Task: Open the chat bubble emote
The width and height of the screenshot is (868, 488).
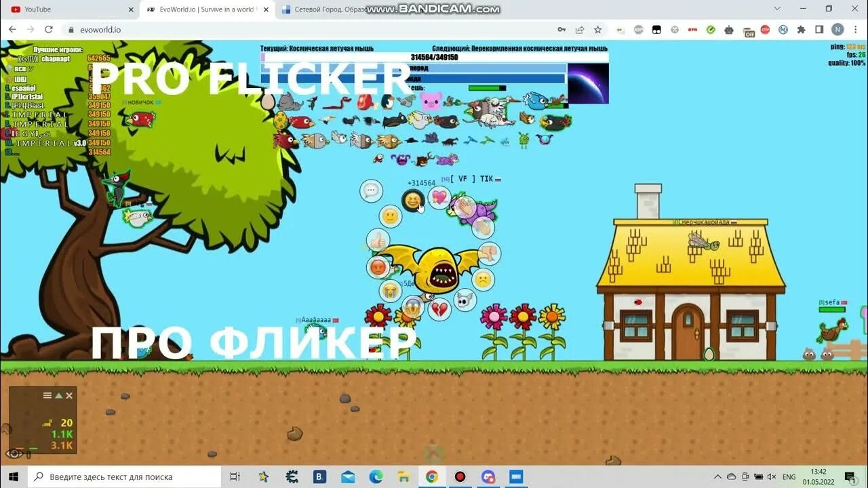Action: click(372, 191)
